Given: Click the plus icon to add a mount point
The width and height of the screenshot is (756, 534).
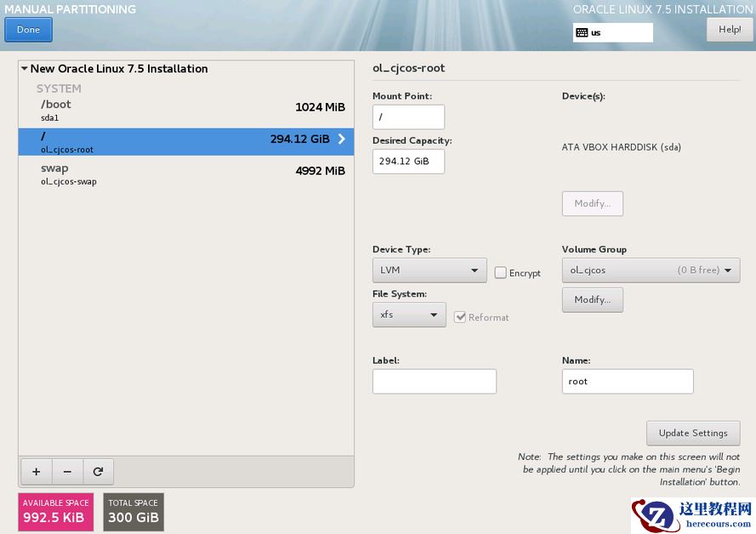Looking at the screenshot, I should click(37, 471).
